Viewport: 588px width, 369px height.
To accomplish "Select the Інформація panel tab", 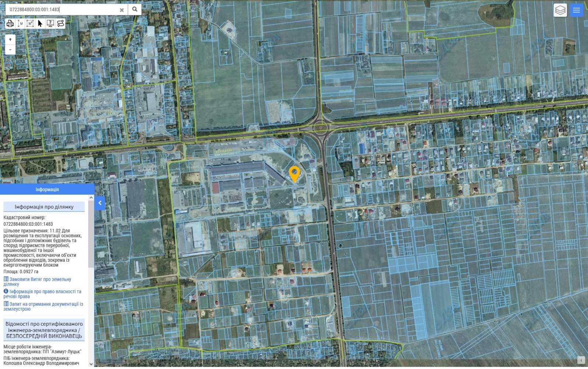I will coord(47,189).
